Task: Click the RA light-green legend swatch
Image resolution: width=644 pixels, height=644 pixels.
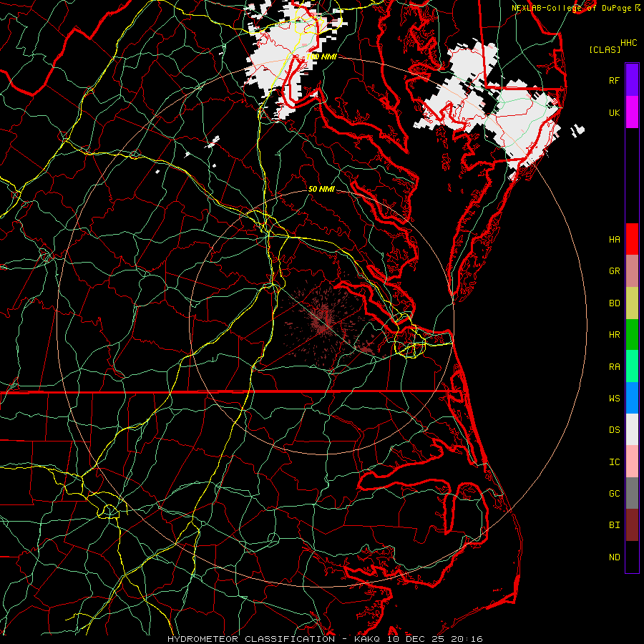Action: click(x=632, y=366)
